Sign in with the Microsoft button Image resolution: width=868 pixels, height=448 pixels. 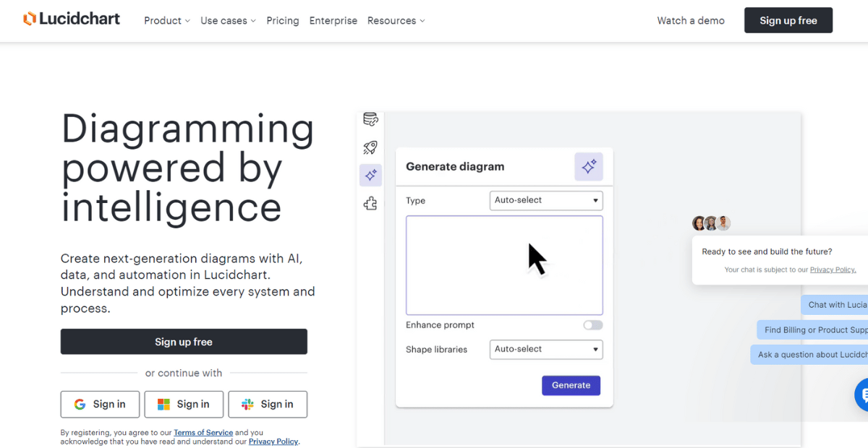(x=184, y=404)
